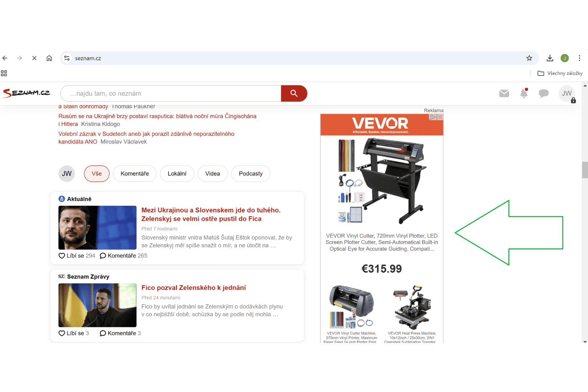Open Zelenskyj photo thumbnail in Aktuálně card
588x392 pixels.
97,228
